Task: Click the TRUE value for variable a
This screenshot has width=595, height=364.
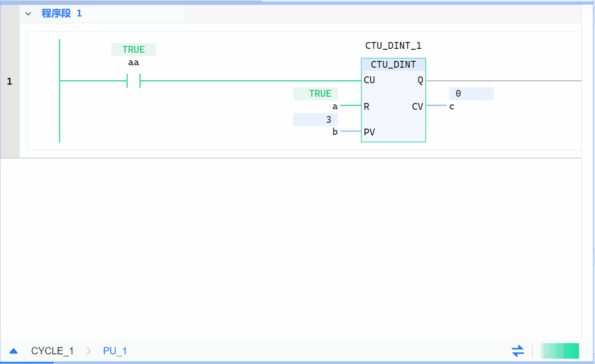Action: coord(320,94)
